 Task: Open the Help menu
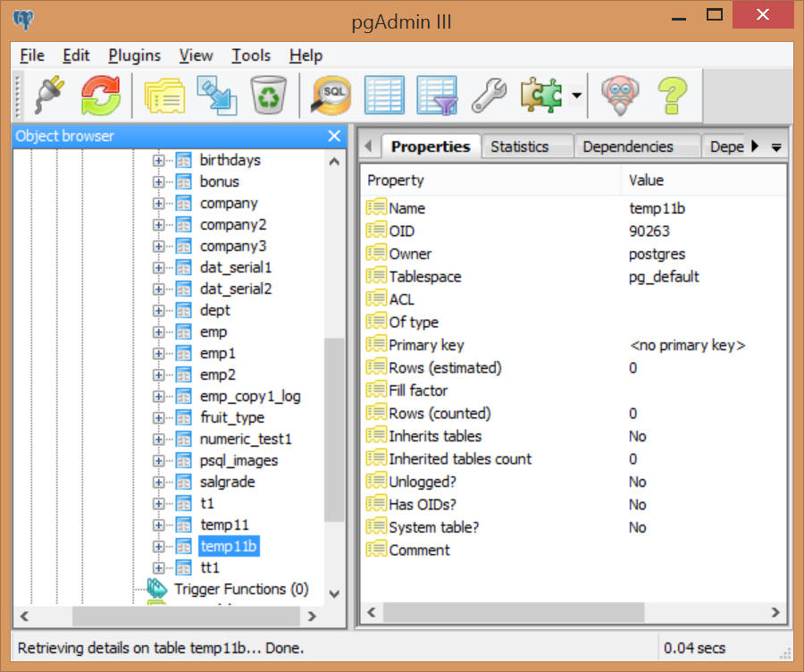point(306,55)
